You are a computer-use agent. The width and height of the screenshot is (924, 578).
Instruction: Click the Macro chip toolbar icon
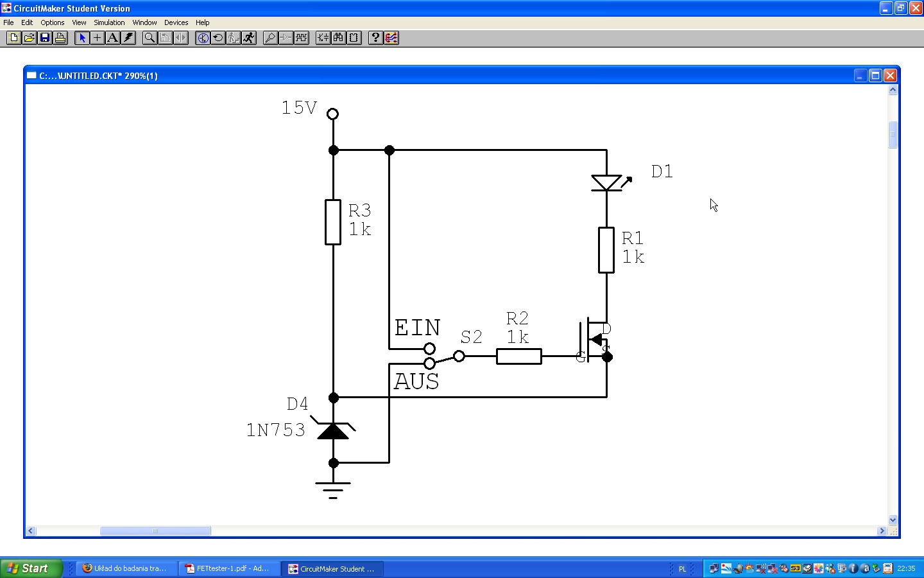click(x=354, y=38)
